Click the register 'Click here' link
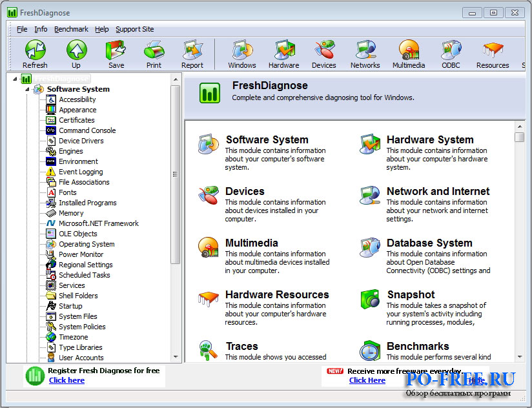 pos(67,380)
